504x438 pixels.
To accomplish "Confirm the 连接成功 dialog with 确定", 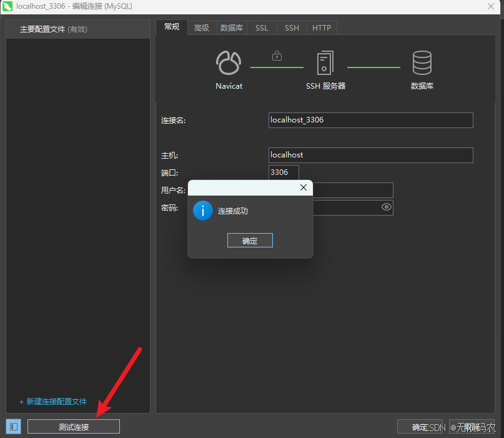I will [250, 240].
